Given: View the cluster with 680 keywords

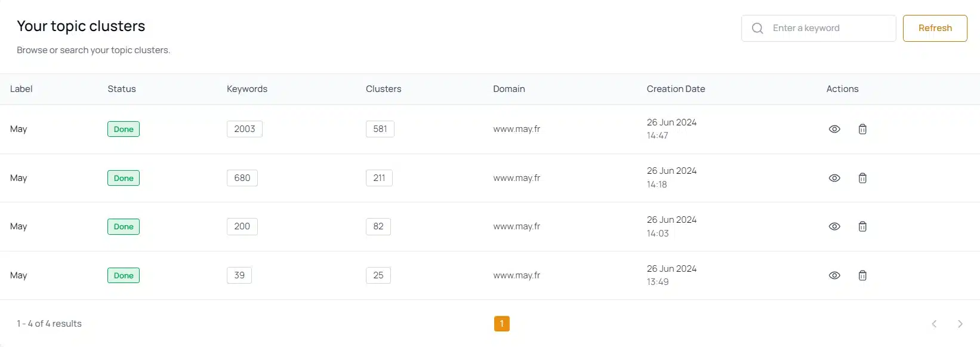Looking at the screenshot, I should click(x=834, y=178).
